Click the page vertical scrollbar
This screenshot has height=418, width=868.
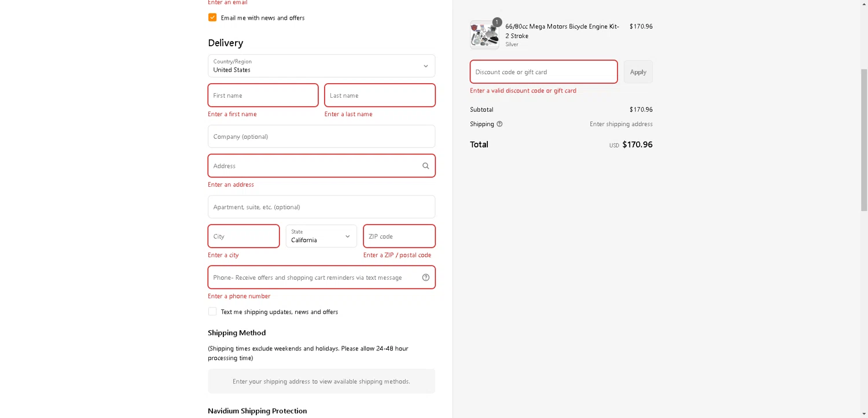[x=864, y=139]
